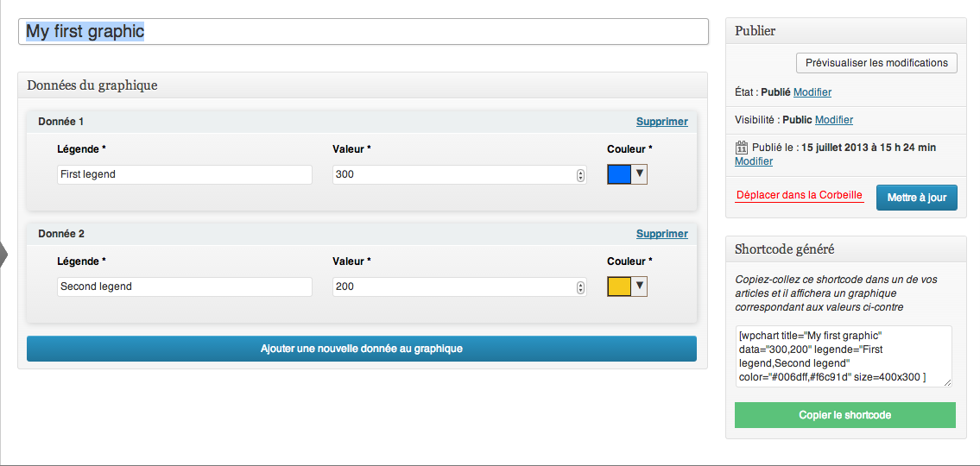
Task: Click Déplacer dans la Corbeille link
Action: tap(800, 196)
